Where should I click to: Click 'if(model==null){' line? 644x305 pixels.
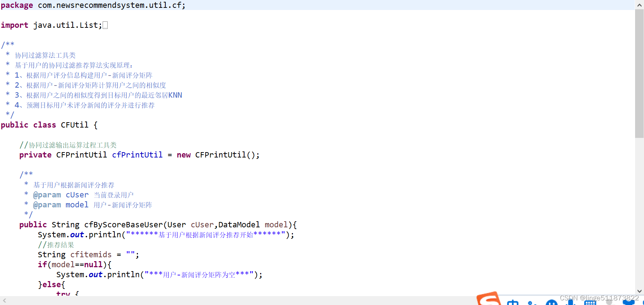click(75, 265)
